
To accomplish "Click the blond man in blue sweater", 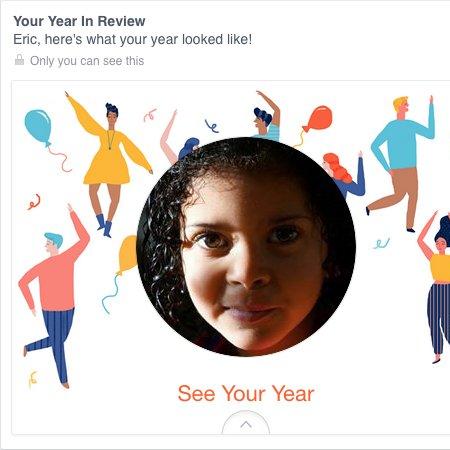I will click(x=402, y=162).
